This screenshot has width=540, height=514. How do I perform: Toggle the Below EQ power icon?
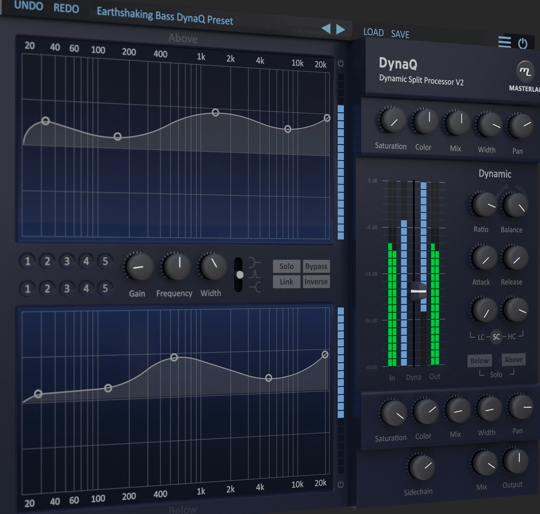click(341, 484)
